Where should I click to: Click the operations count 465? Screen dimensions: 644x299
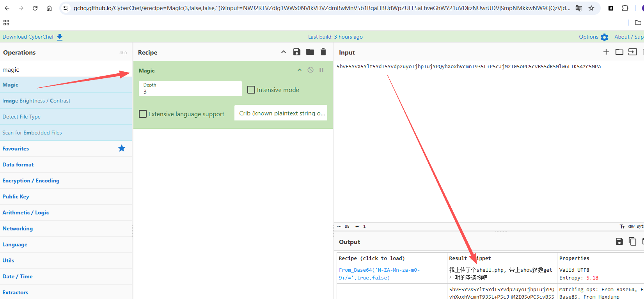(123, 52)
